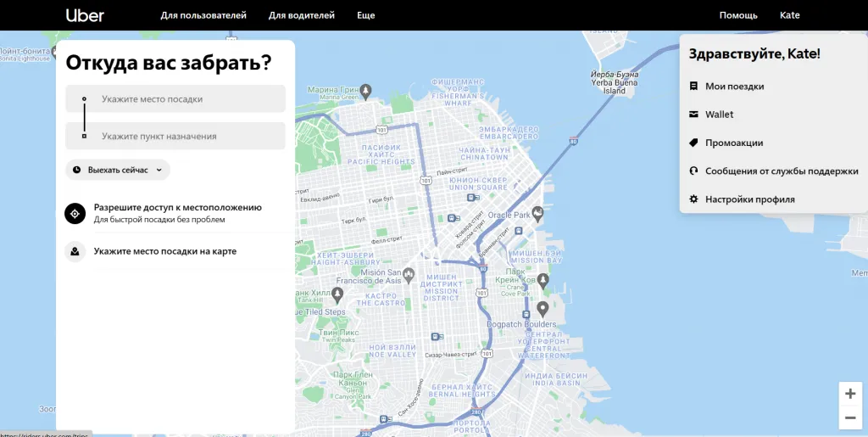Click the promo tag icon
The image size is (868, 437).
693,143
